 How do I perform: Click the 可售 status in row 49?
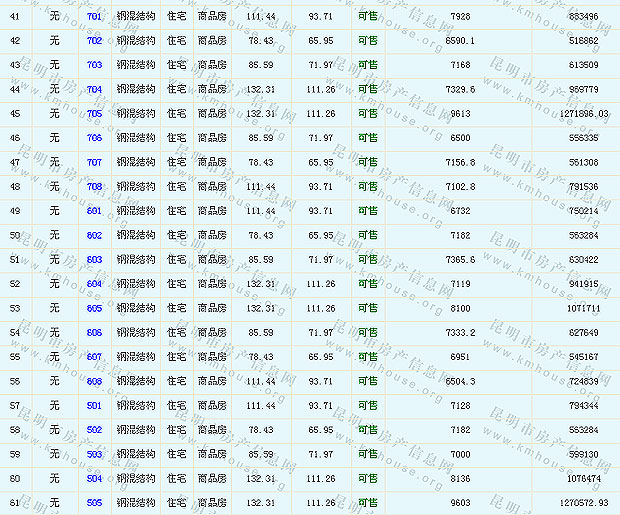point(368,211)
